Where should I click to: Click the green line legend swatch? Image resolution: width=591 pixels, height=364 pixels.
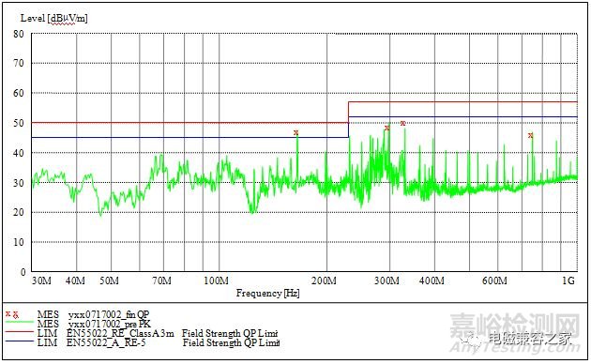pos(19,322)
